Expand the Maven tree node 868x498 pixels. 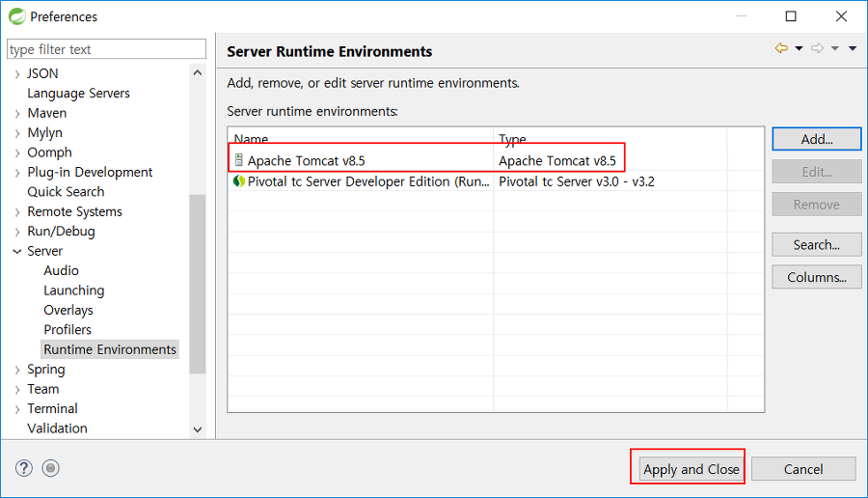pos(17,114)
